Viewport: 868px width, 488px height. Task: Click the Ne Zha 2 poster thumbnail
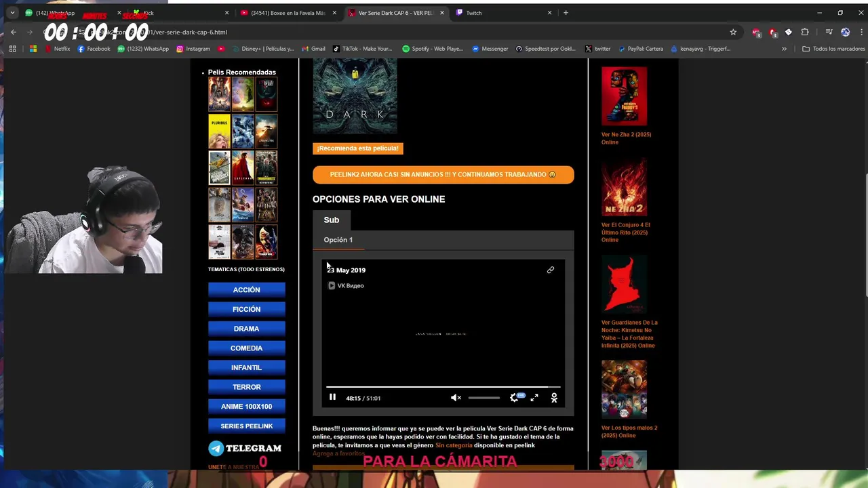tap(624, 188)
